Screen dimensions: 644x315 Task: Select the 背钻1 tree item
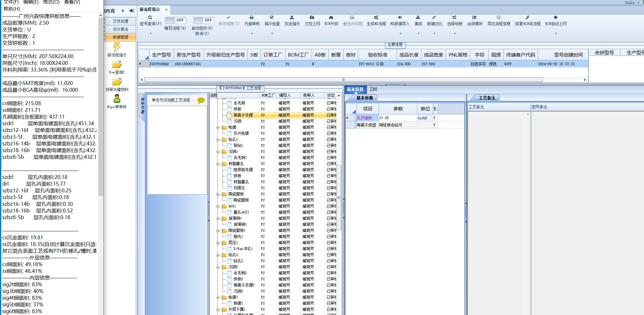tap(238, 146)
